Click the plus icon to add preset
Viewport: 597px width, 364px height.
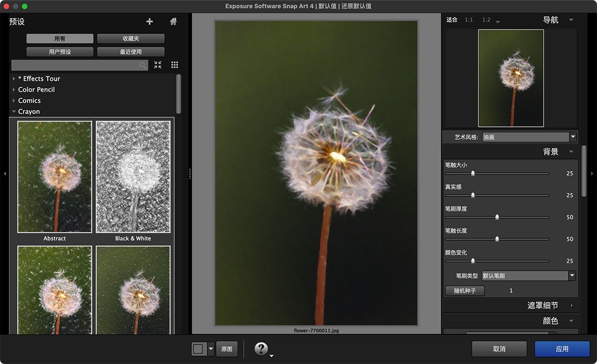coord(149,21)
